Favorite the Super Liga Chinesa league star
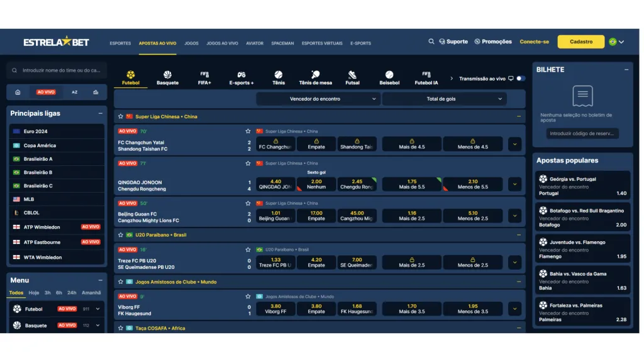The width and height of the screenshot is (644, 362). point(121,116)
